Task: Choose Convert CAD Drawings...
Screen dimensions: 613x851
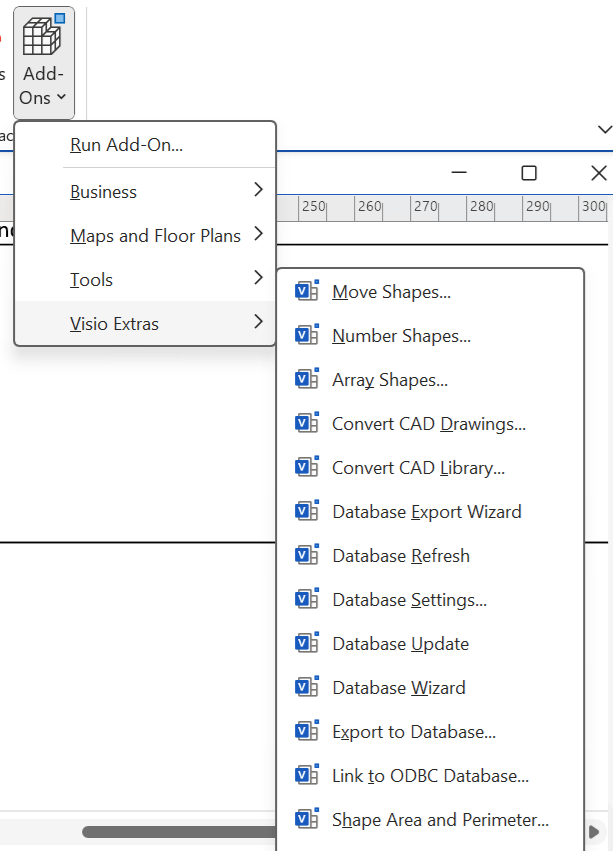Action: click(x=431, y=424)
